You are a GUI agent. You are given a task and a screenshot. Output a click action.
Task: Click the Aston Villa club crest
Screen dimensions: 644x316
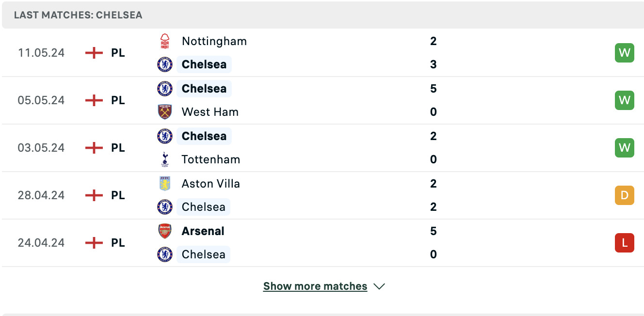pyautogui.click(x=165, y=184)
